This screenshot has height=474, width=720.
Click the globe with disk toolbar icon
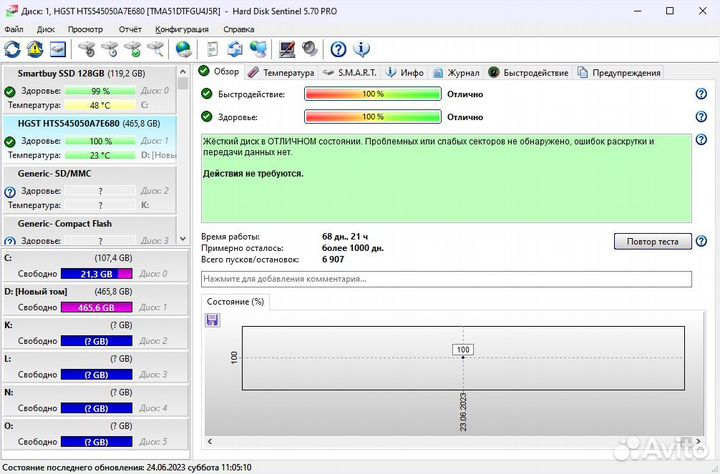tap(183, 49)
